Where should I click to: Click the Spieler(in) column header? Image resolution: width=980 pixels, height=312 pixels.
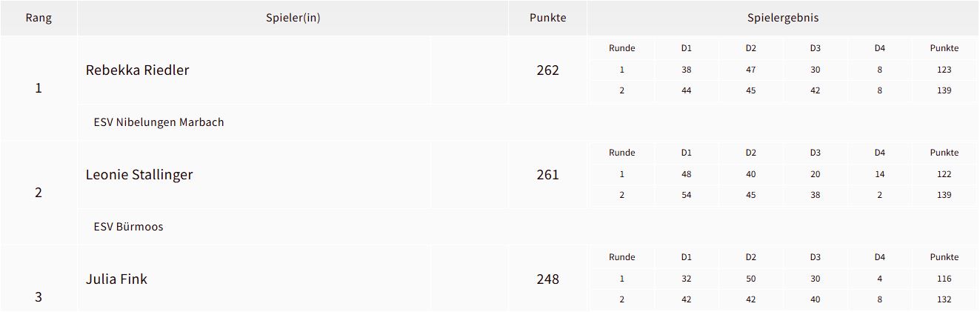tap(293, 18)
